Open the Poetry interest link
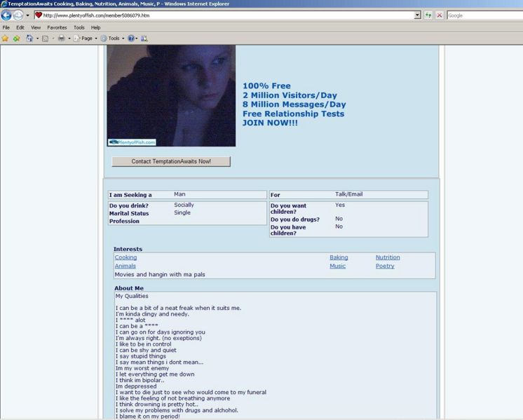523x420 pixels. [385, 266]
